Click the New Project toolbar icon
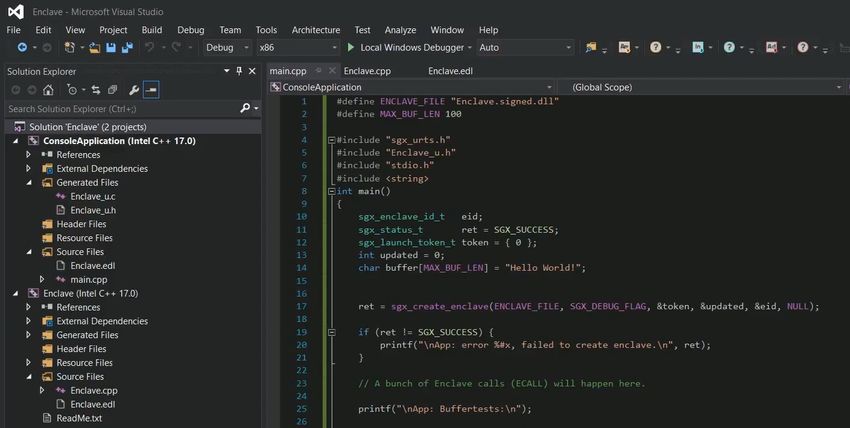850x428 pixels. tap(69, 48)
